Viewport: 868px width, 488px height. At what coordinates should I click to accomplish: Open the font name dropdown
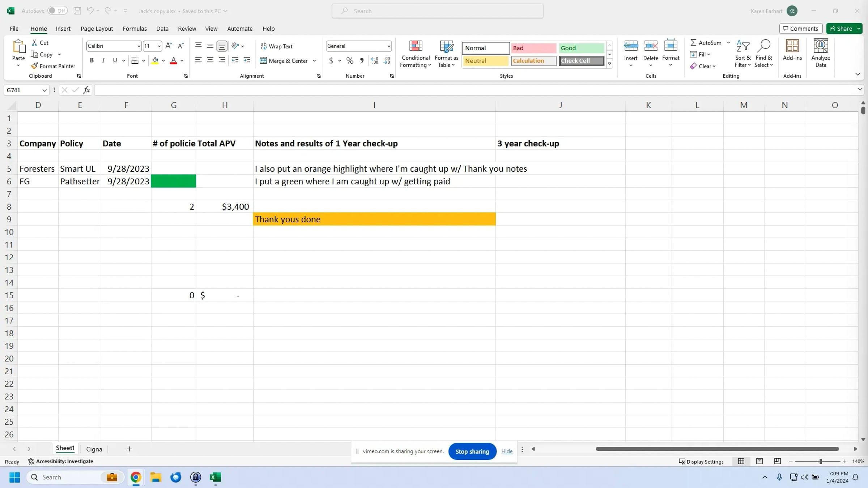pos(139,46)
